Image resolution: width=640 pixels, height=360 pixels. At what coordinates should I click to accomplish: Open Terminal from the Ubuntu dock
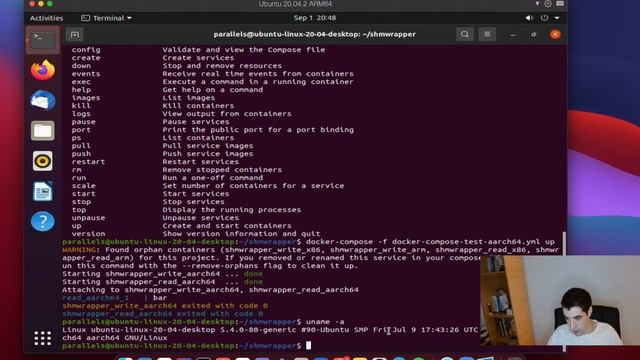tap(42, 40)
